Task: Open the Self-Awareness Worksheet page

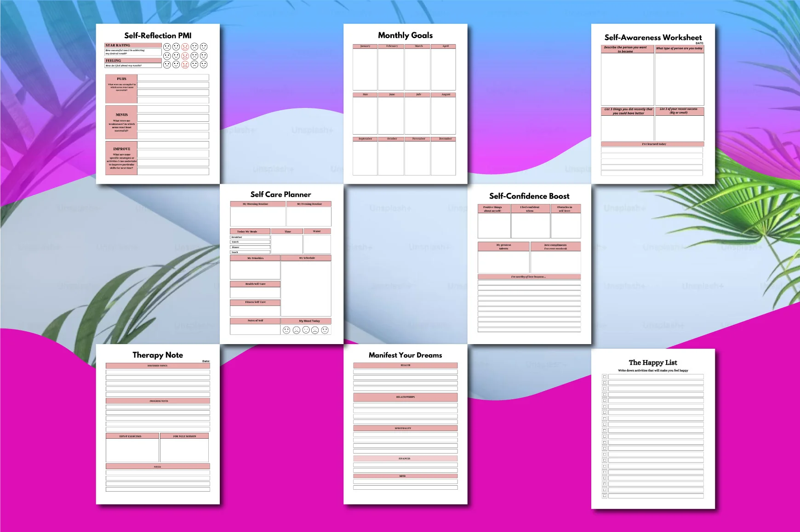Action: (653, 104)
